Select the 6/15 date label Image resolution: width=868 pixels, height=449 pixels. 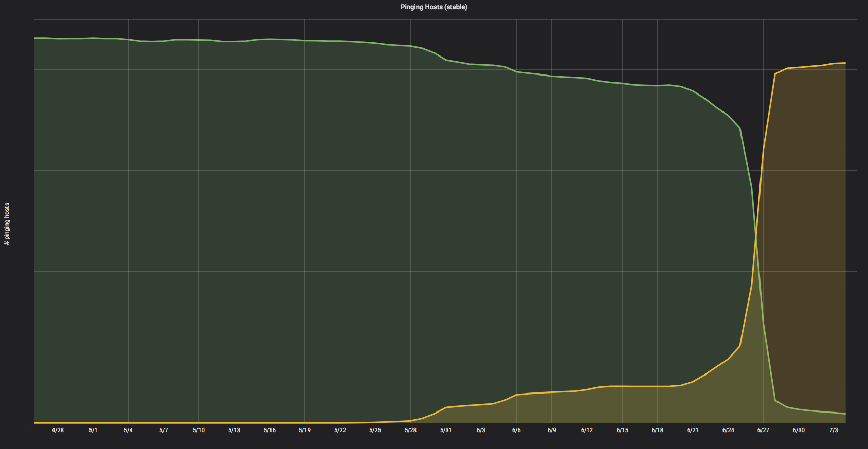(x=622, y=430)
